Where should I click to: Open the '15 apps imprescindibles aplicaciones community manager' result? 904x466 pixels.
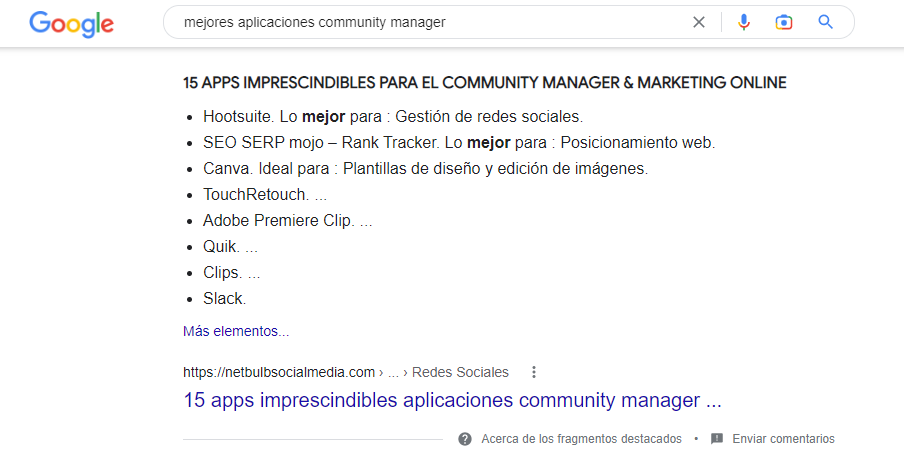(x=452, y=400)
